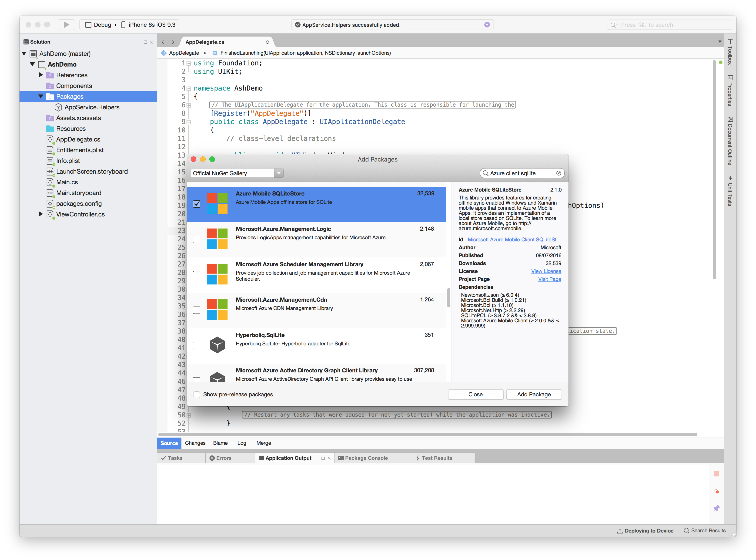
Task: Open the Debug configuration selector
Action: [x=98, y=25]
